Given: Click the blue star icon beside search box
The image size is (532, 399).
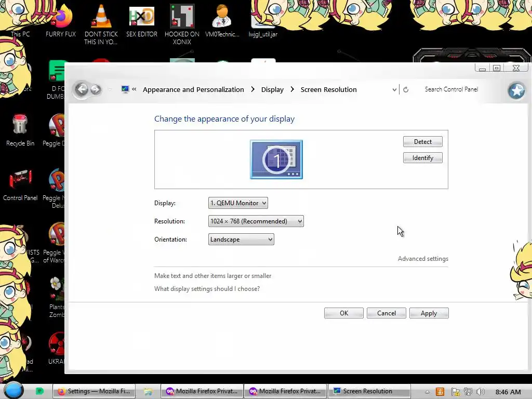Looking at the screenshot, I should point(516,90).
